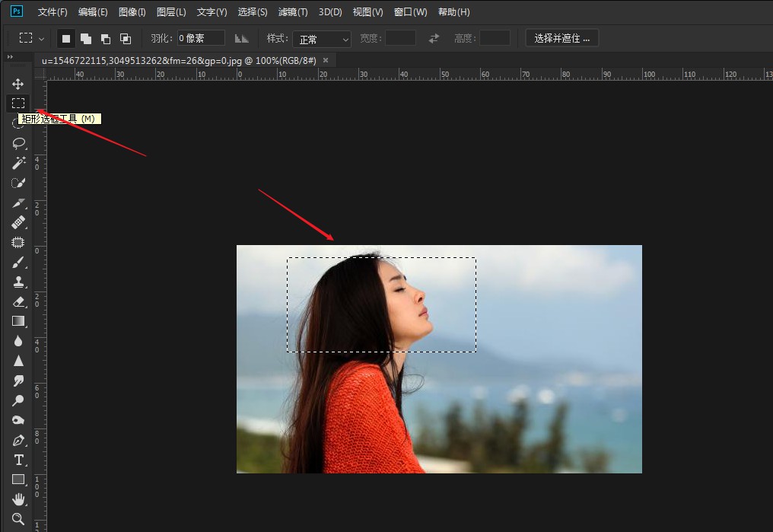This screenshot has height=532, width=773.
Task: Enable Intersect with Selection mode
Action: pos(124,38)
